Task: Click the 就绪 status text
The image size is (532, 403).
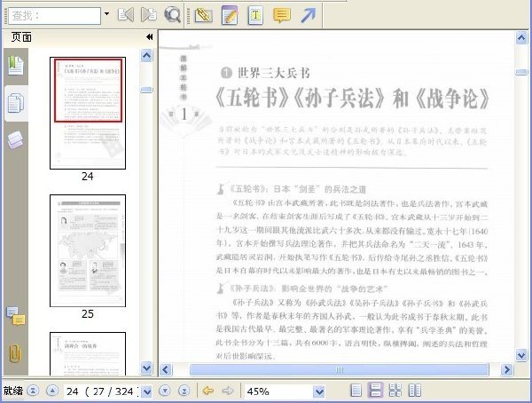Action: click(x=13, y=391)
